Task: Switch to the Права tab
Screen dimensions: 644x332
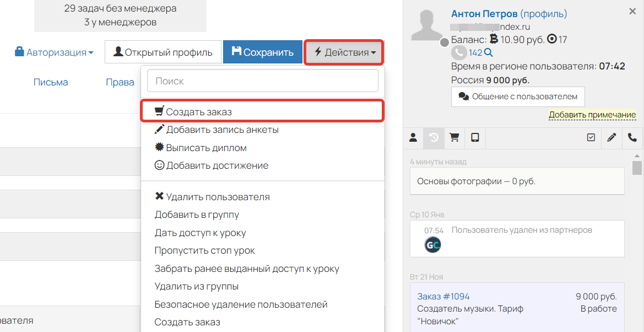Action: 120,82
